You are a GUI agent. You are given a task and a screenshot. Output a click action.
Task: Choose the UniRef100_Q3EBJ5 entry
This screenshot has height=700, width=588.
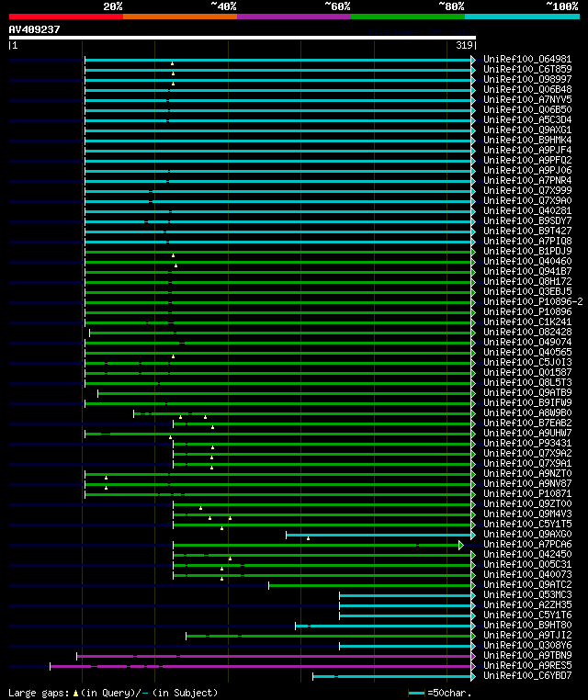(527, 291)
